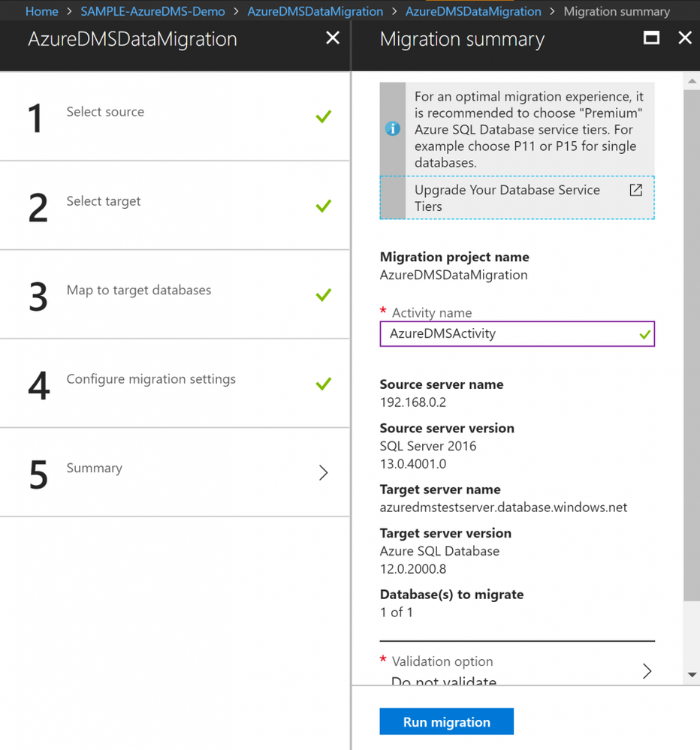Go to step 1 Select source
Screen dimensions: 700x750
pos(175,116)
